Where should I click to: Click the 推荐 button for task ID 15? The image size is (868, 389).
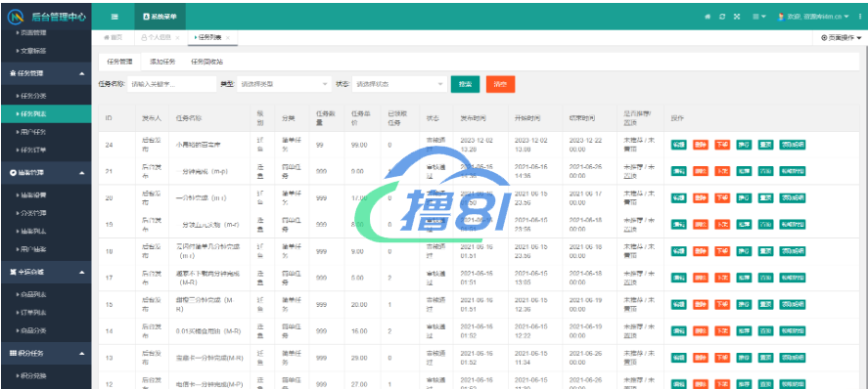pos(744,305)
